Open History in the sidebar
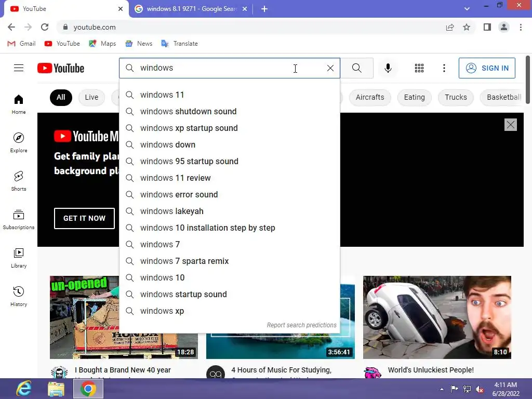The image size is (532, 399). (19, 296)
